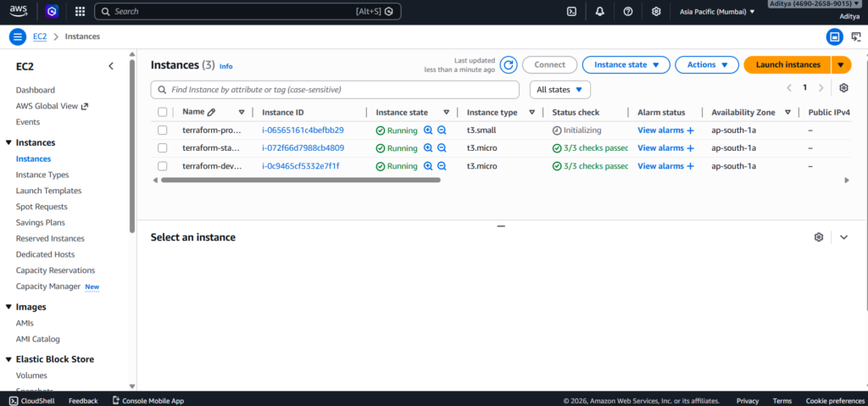
Task: Click the help question mark icon
Action: [x=628, y=12]
